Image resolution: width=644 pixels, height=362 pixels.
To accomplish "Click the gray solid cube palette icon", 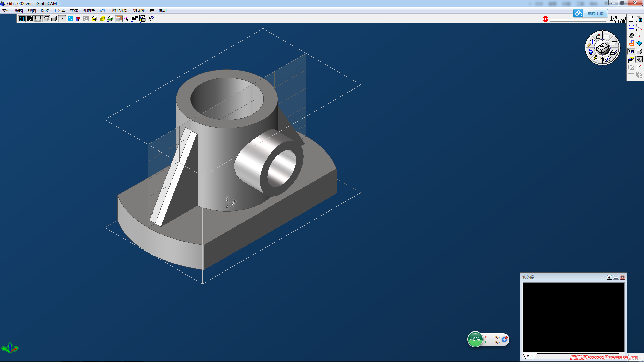I will 639,51.
